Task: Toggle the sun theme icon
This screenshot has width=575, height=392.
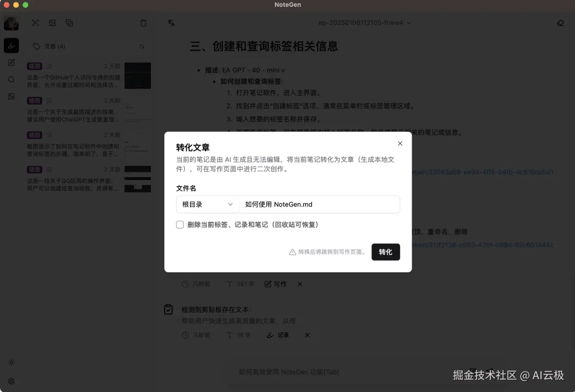Action: [x=11, y=362]
